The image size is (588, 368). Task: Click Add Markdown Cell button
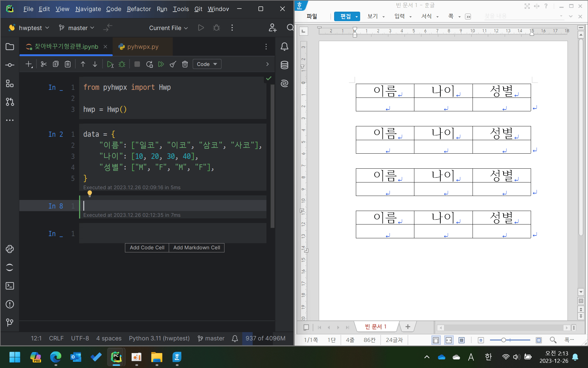197,247
